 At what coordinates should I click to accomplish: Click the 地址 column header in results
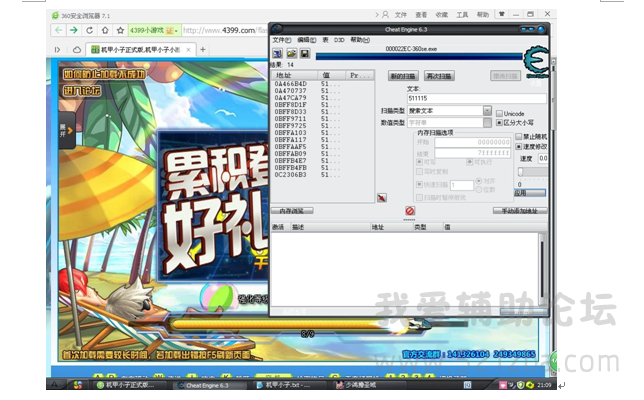pyautogui.click(x=294, y=75)
